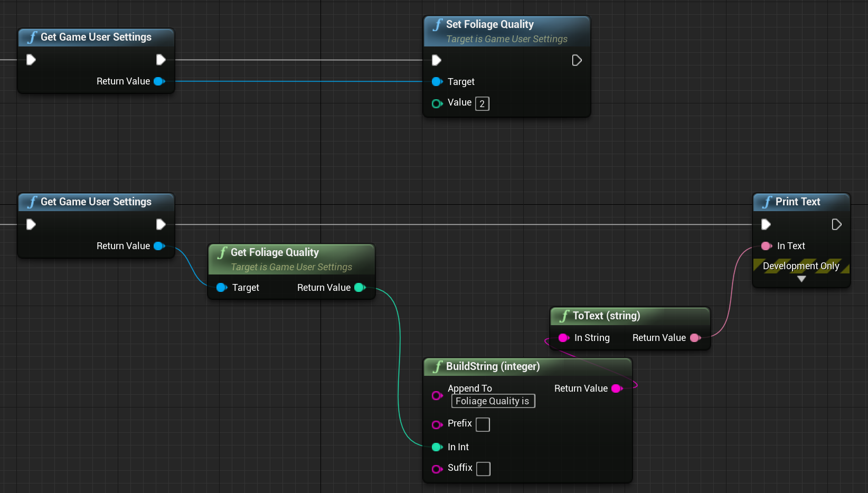Select the ToText (string) node title
The height and width of the screenshot is (493, 868).
click(x=606, y=316)
